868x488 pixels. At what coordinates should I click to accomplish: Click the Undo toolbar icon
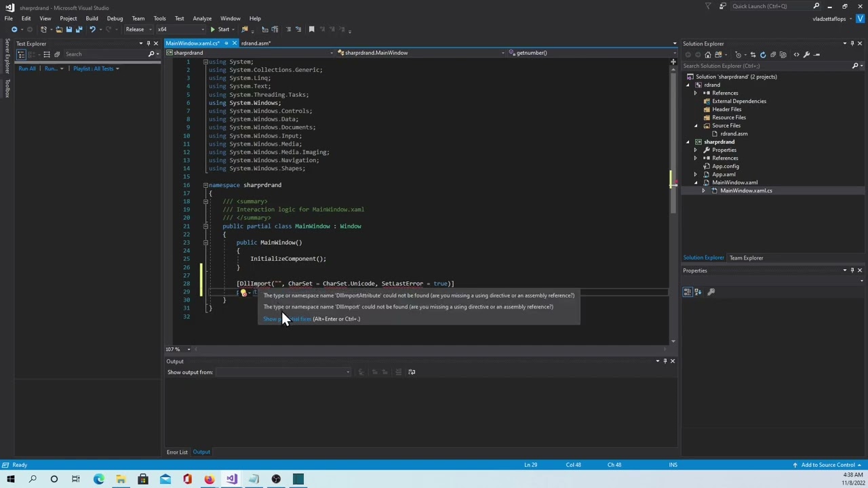[x=93, y=29]
